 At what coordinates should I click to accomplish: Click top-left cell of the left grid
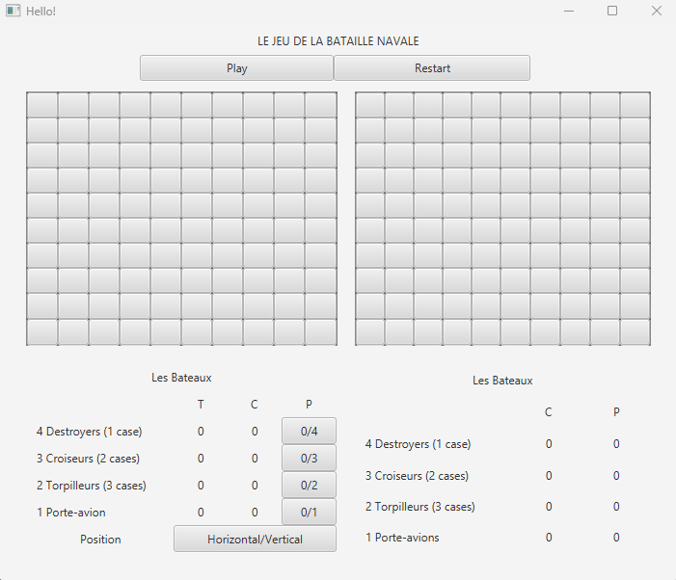coord(42,105)
